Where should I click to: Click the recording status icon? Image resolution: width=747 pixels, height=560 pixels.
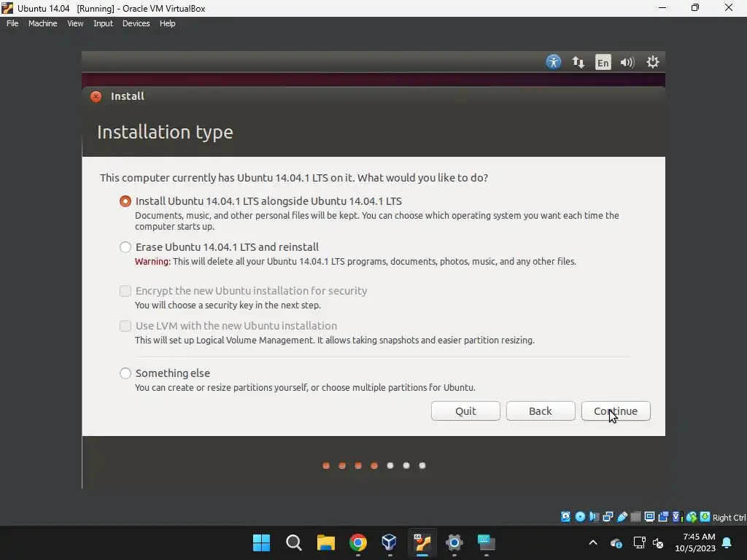[x=663, y=517]
